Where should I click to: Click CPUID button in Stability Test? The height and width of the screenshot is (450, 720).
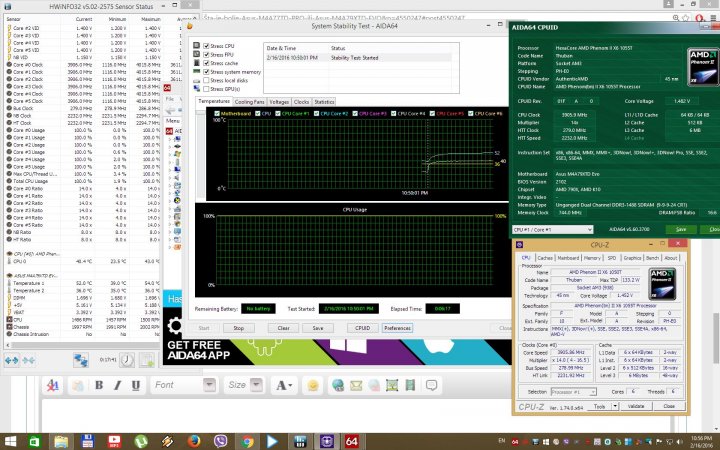coord(362,328)
